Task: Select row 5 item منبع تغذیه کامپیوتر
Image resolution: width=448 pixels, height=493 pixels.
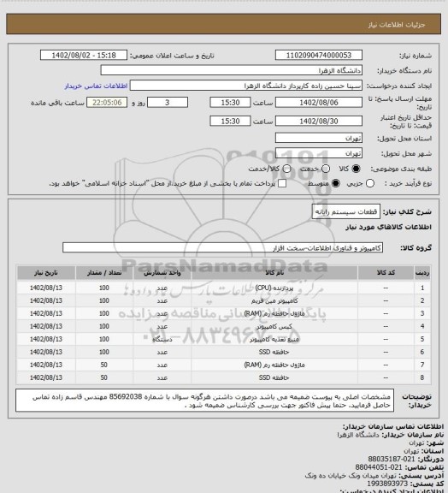Action: click(274, 340)
